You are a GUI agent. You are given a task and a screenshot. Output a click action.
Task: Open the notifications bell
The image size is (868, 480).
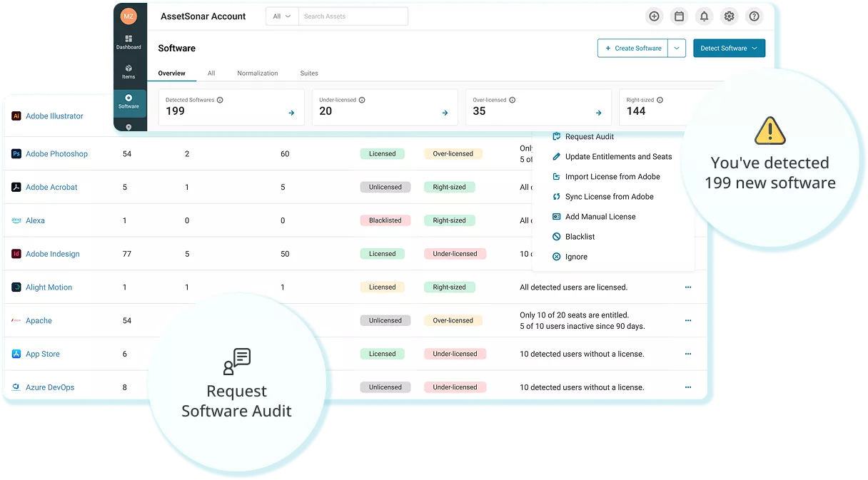(x=704, y=16)
